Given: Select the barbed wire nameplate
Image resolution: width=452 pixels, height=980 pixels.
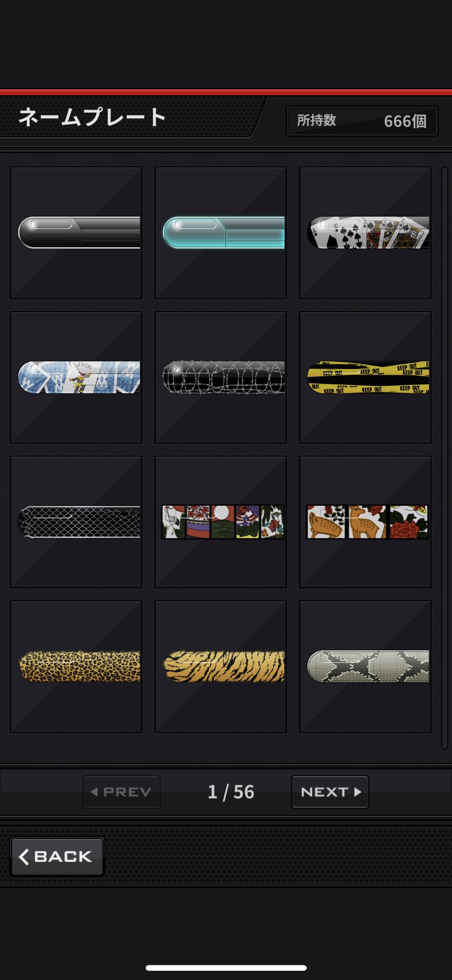Looking at the screenshot, I should coord(220,377).
